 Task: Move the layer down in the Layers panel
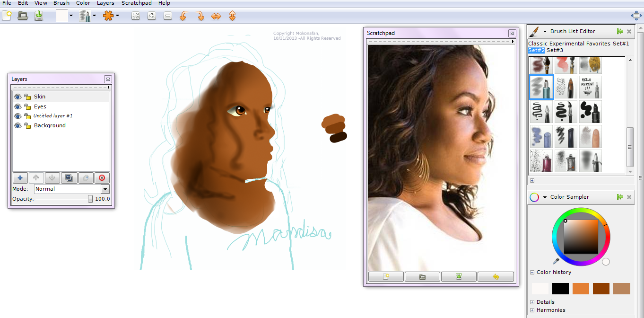[x=52, y=178]
